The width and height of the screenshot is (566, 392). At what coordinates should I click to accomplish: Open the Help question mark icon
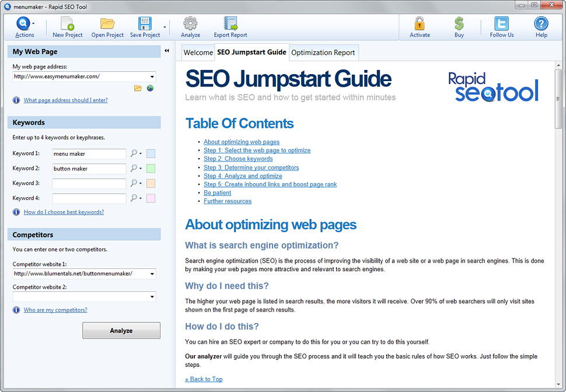pos(541,23)
